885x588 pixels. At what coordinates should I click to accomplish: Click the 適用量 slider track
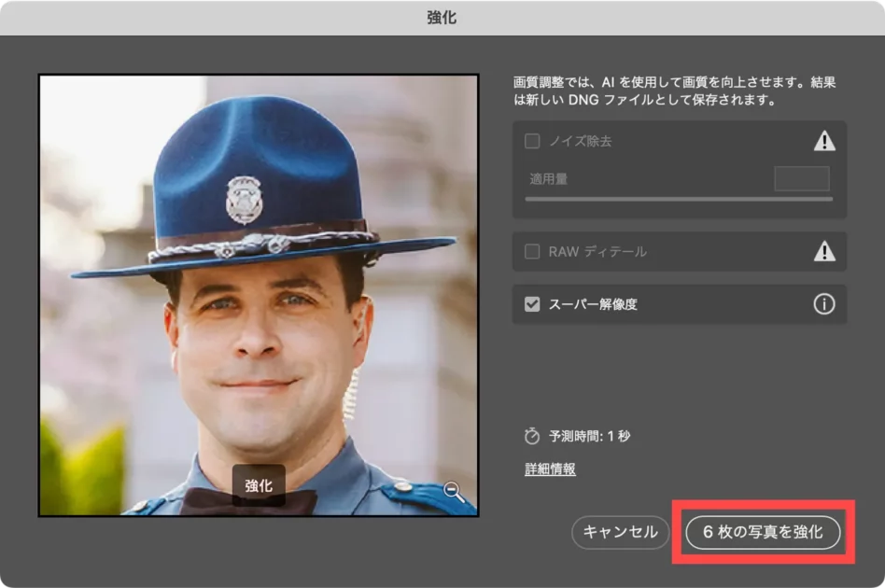pyautogui.click(x=679, y=199)
